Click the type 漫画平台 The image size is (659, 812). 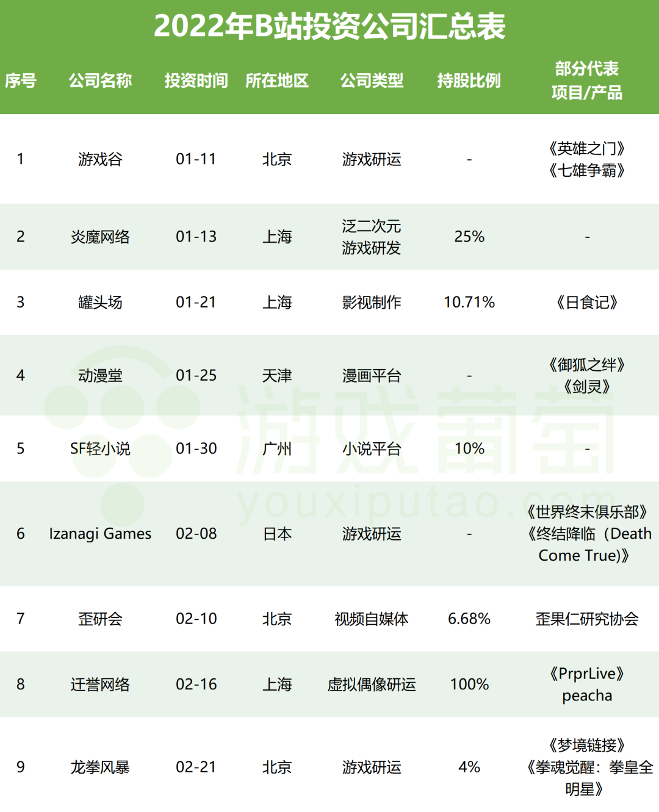pos(372,375)
